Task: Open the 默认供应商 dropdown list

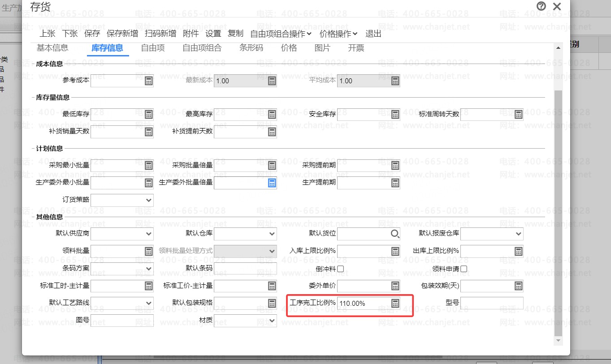Action: [148, 234]
